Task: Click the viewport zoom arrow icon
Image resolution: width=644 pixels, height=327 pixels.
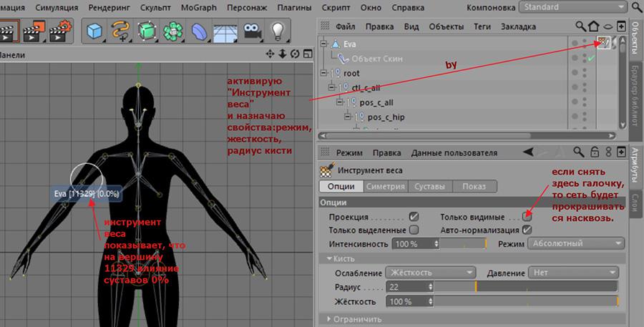Action: pos(282,54)
